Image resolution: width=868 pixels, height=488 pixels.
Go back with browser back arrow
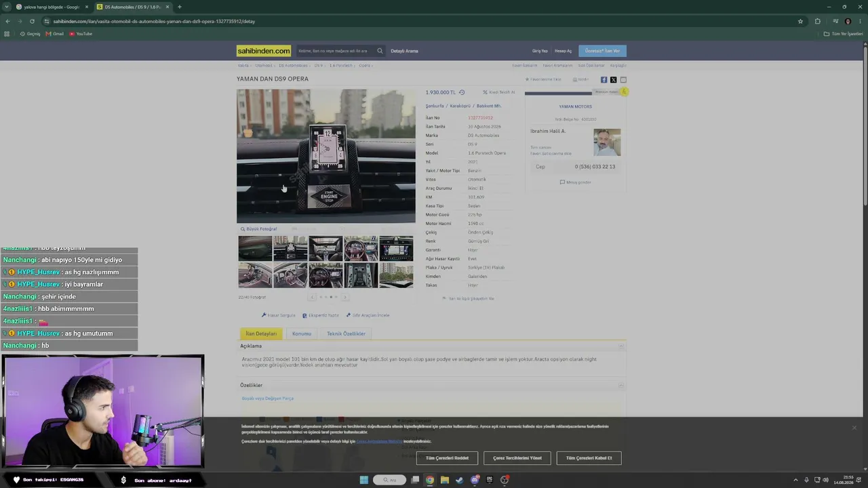coord(7,21)
